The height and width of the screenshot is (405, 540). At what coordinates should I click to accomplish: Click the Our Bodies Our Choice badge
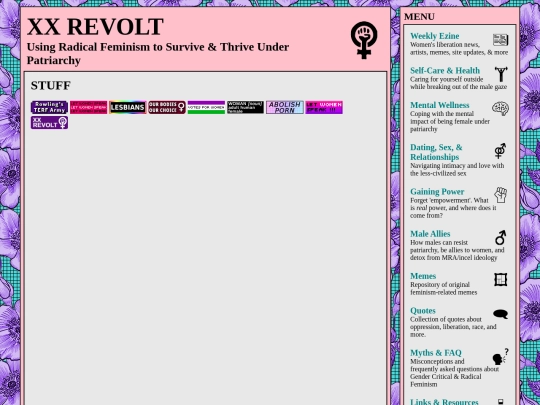(167, 107)
